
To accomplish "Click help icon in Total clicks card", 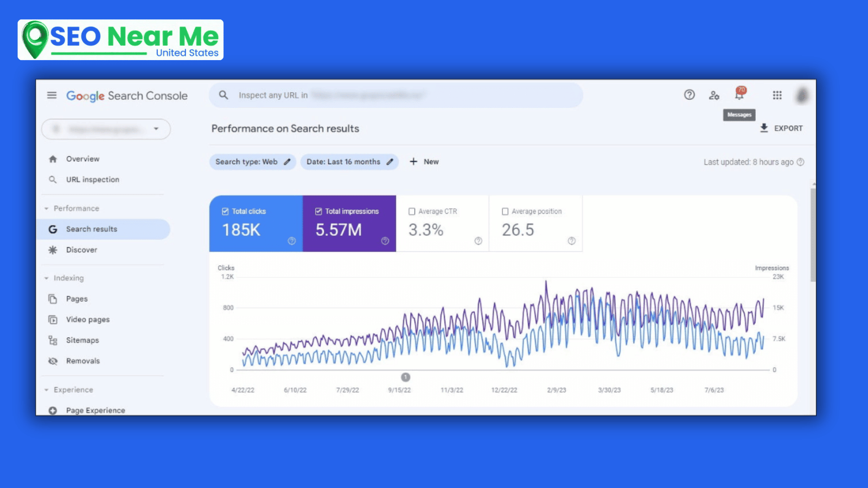I will pos(292,241).
